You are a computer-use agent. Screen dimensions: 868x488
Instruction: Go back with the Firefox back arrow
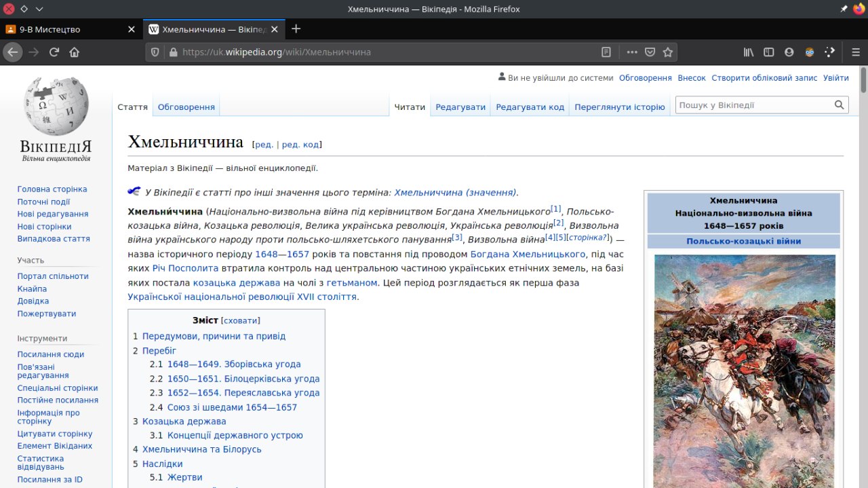(13, 52)
